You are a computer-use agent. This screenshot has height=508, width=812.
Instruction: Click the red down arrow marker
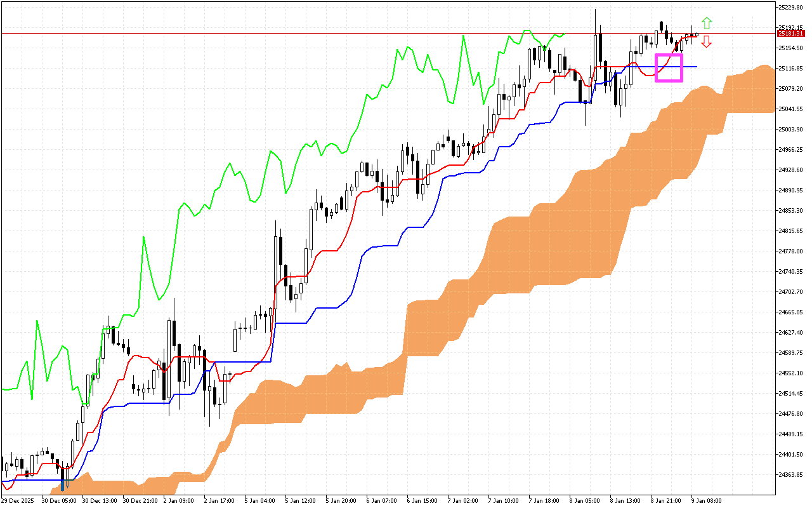point(706,42)
